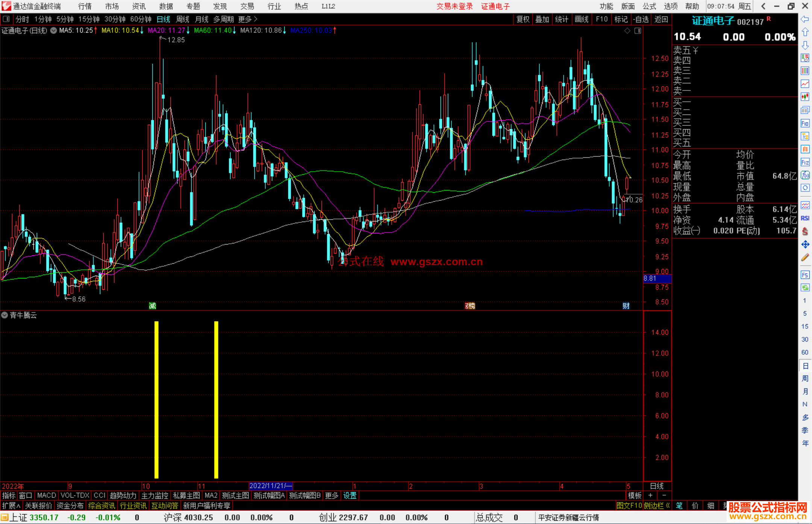The height and width of the screenshot is (524, 812).
Task: Click the candlestick chart sidebar icon
Action: pos(805,97)
